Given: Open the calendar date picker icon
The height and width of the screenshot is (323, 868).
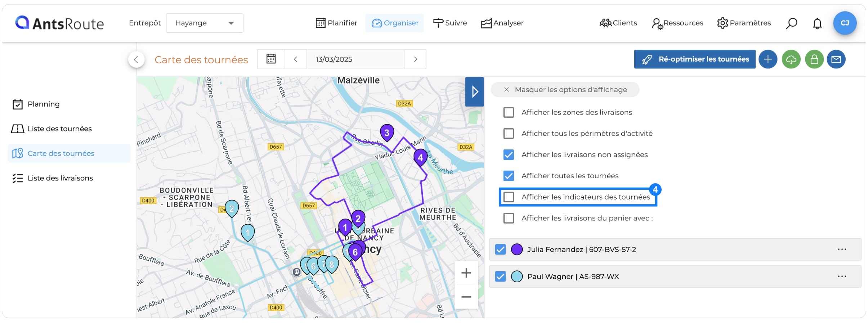Looking at the screenshot, I should [271, 59].
